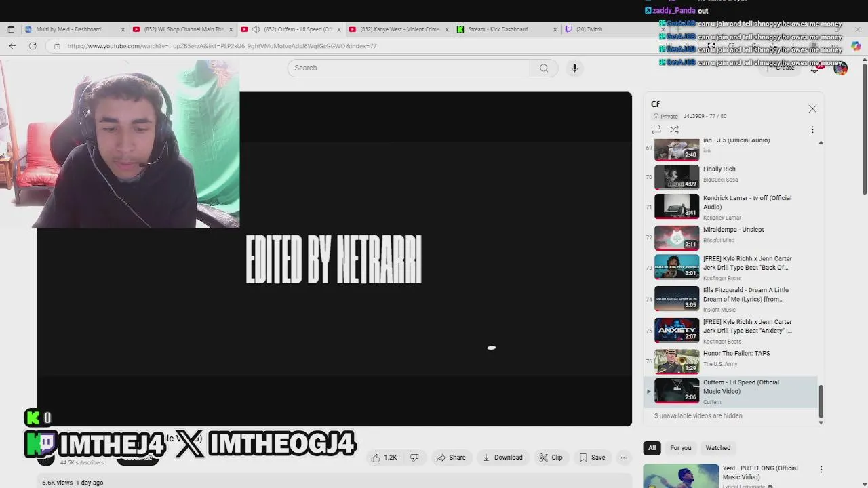Image resolution: width=868 pixels, height=488 pixels.
Task: Switch to the Twitch tab
Action: click(x=589, y=29)
